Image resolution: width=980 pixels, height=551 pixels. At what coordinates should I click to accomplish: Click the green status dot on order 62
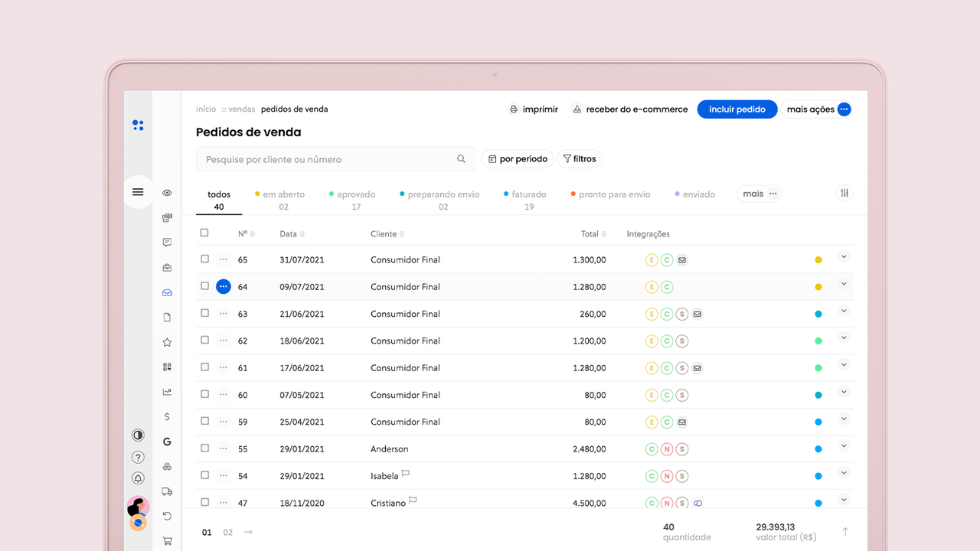pos(818,341)
